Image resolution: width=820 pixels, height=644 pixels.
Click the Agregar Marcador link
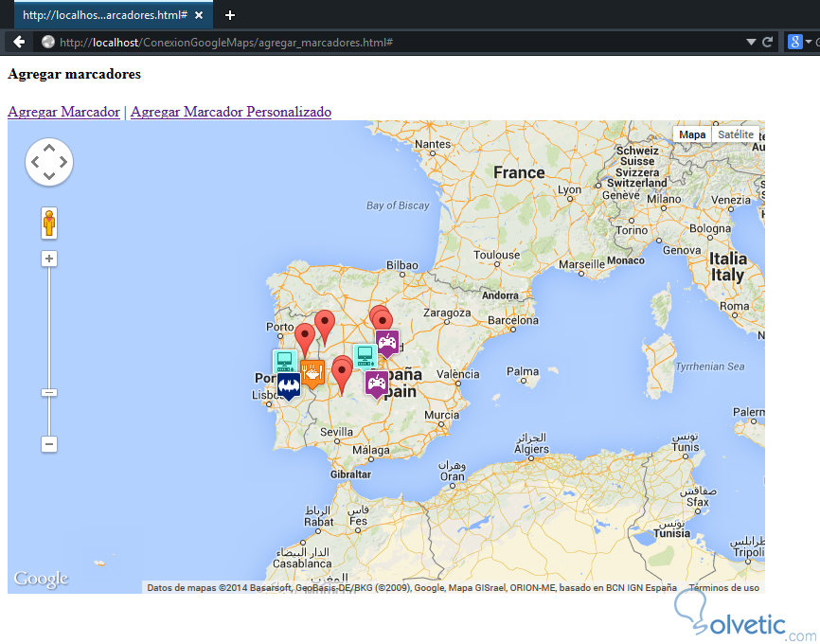(x=62, y=112)
